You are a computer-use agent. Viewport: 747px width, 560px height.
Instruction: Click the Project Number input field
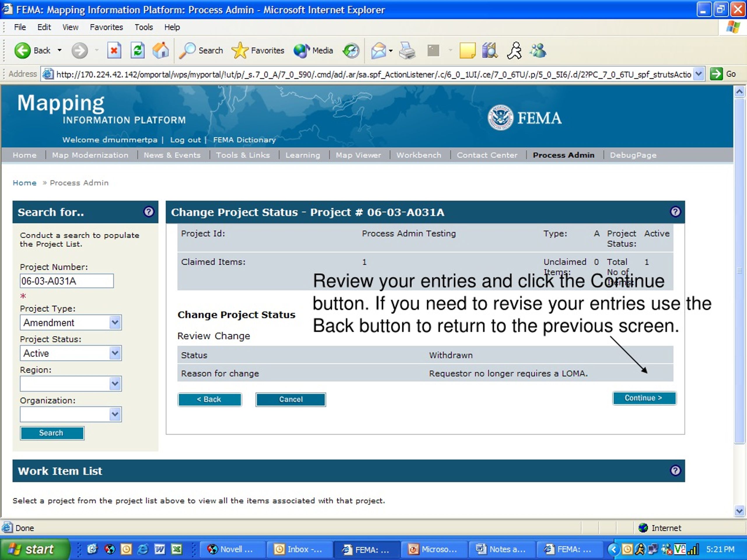pos(67,281)
